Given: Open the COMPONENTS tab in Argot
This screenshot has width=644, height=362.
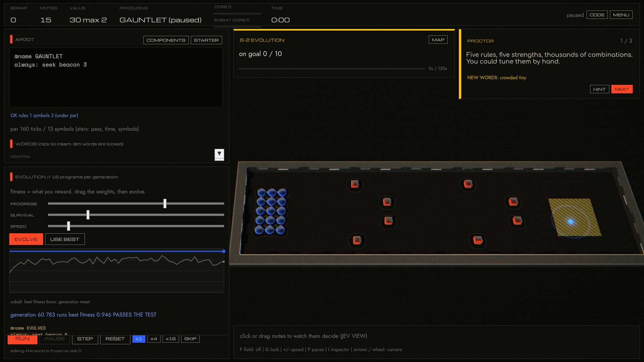Looking at the screenshot, I should 166,40.
